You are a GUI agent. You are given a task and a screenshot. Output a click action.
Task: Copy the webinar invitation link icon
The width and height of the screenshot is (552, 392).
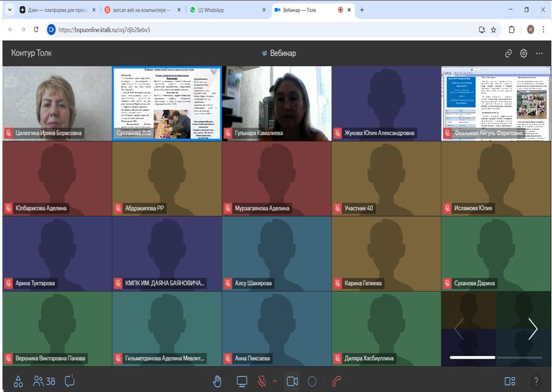pyautogui.click(x=508, y=54)
